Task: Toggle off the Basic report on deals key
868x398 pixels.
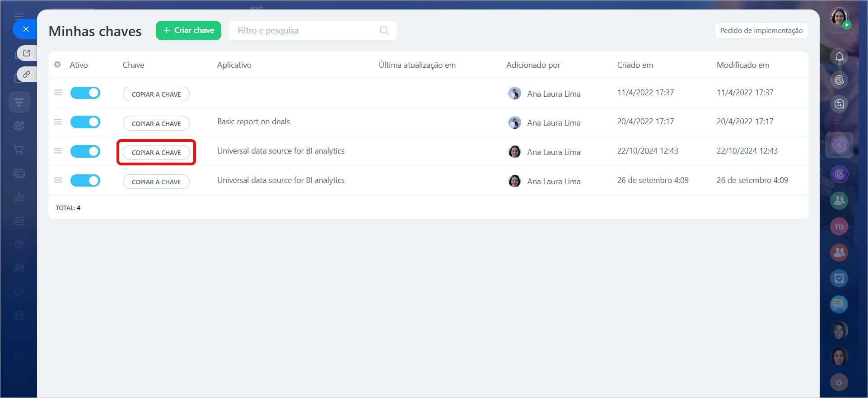Action: (x=85, y=122)
